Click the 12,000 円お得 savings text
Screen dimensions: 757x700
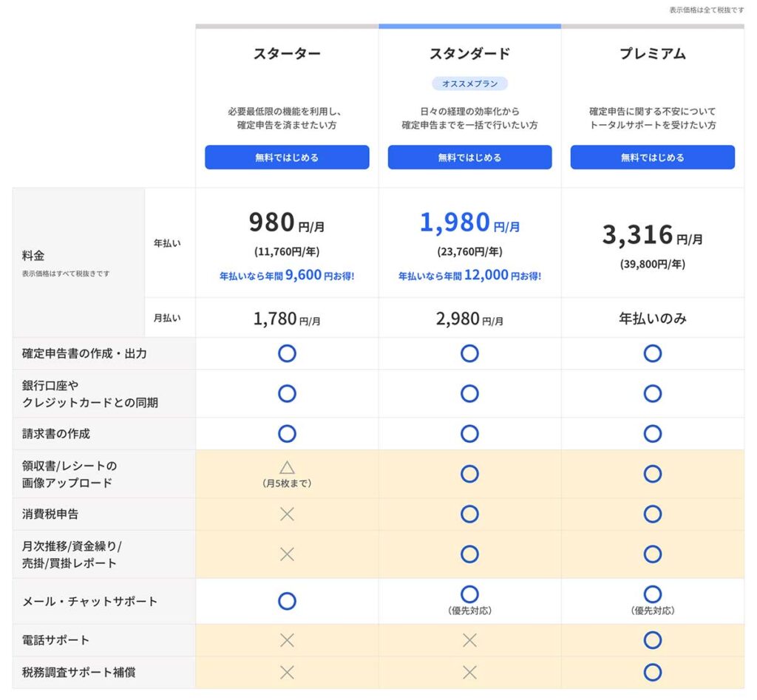coord(469,275)
